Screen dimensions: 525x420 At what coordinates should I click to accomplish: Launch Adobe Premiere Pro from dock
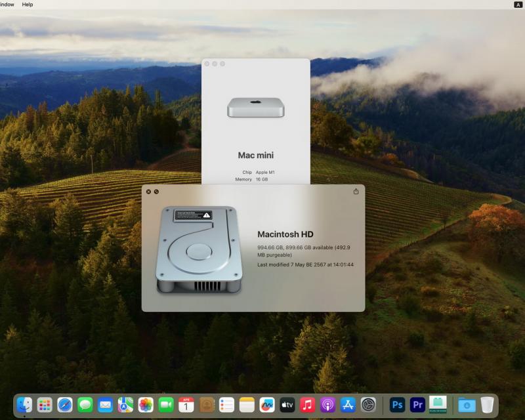417,405
